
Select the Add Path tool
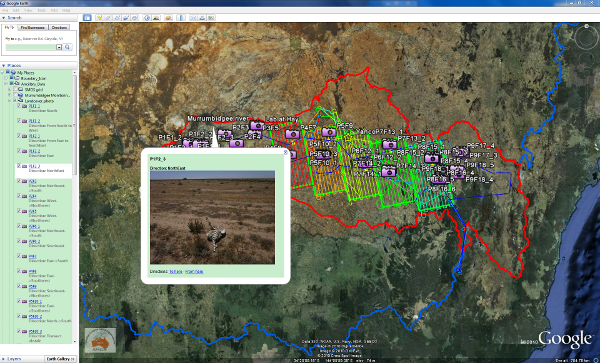click(117, 18)
